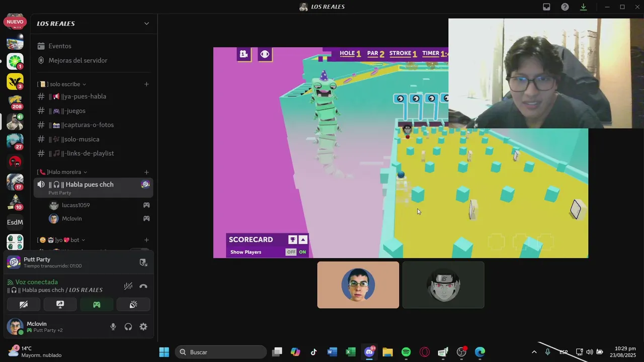Viewport: 644px width, 362px height.
Task: Toggle the spectate eye icon in game
Action: tap(265, 54)
